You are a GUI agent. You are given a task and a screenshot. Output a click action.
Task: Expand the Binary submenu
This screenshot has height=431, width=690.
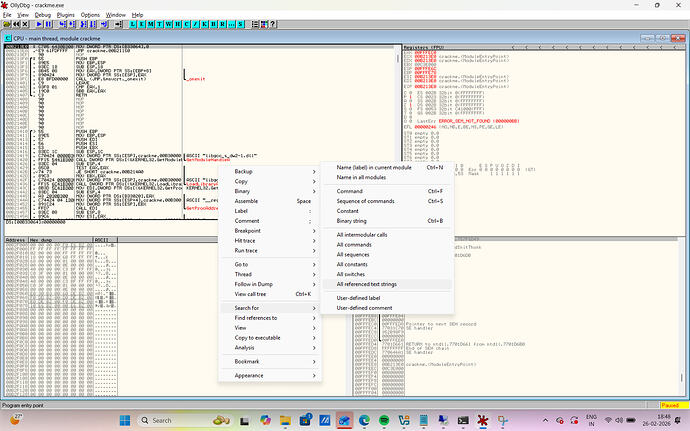(x=270, y=191)
